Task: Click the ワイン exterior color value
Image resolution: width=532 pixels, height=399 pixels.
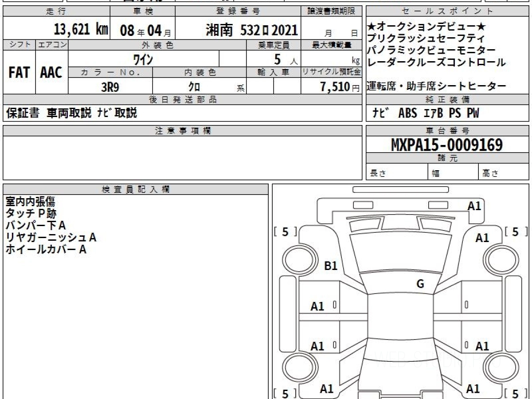Action: (143, 59)
